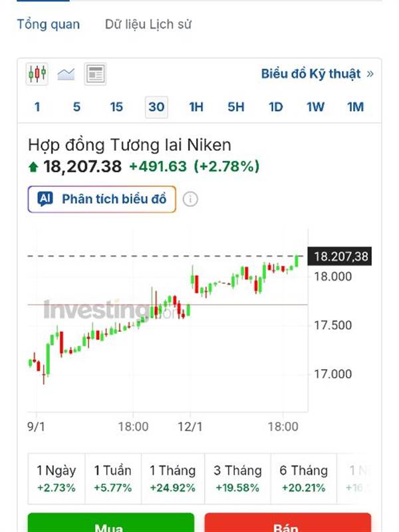Select the 5 minute interval

point(76,107)
